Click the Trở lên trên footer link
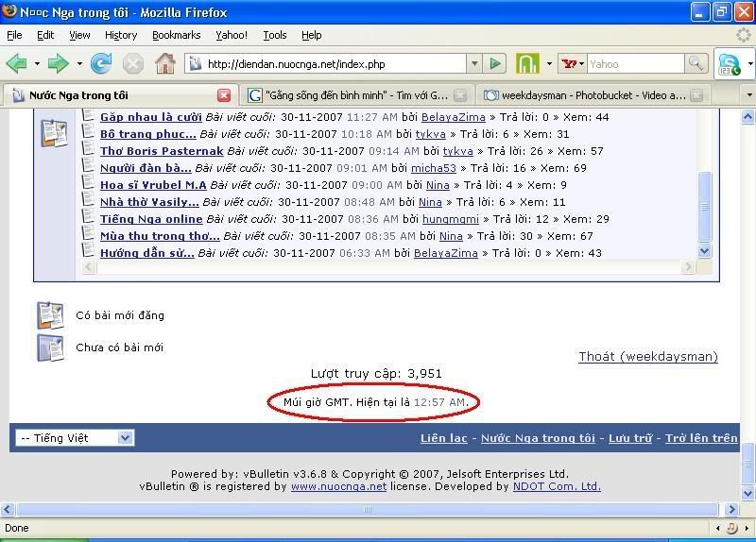 (700, 438)
